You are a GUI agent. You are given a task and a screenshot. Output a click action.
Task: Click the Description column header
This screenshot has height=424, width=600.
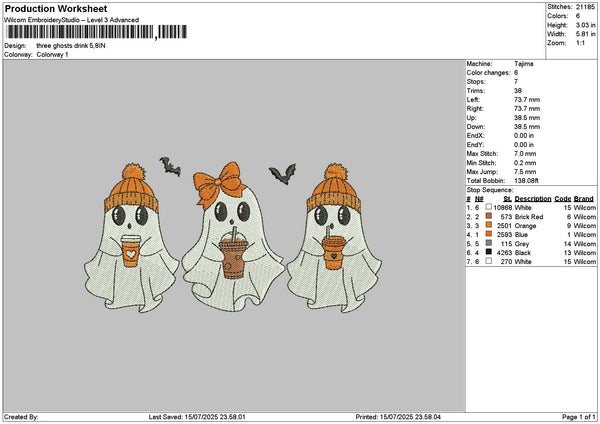(533, 199)
